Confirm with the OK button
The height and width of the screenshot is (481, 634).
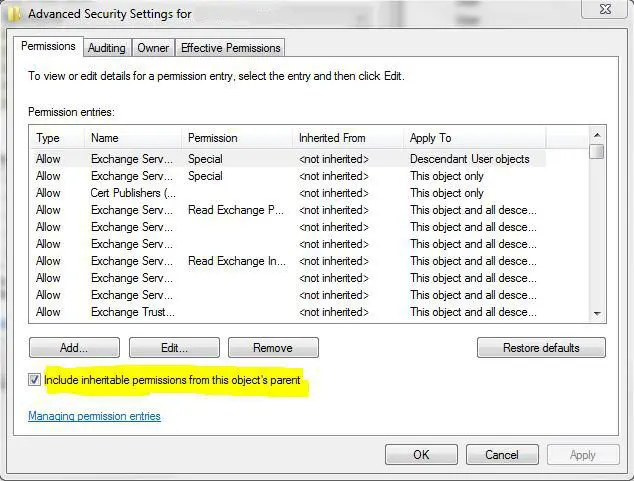click(421, 454)
